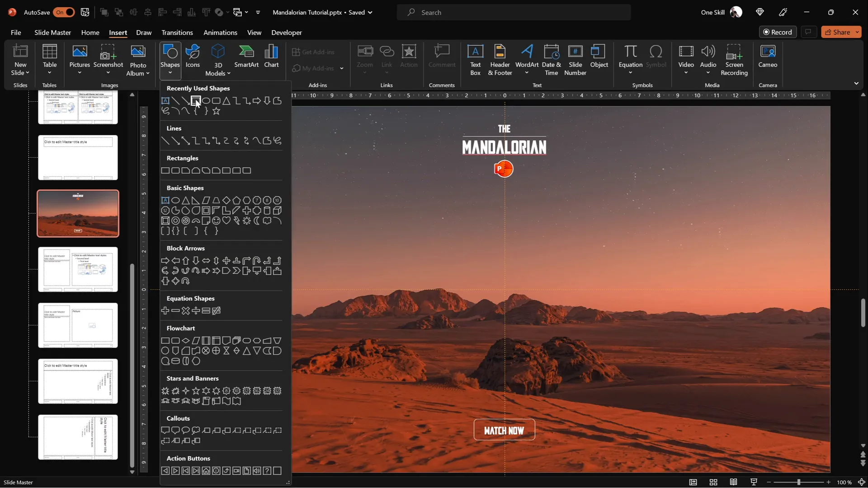Open Header & Footer dialog
Viewport: 868px width, 488px height.
500,60
